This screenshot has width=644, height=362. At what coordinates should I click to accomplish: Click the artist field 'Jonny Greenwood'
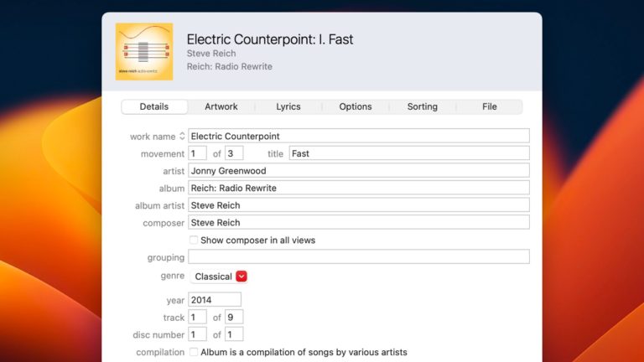359,171
